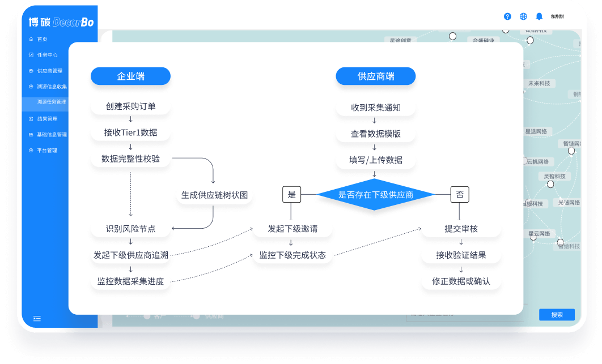Click the 平台管理 gear icon
Image resolution: width=602 pixels, height=364 pixels.
pos(31,151)
